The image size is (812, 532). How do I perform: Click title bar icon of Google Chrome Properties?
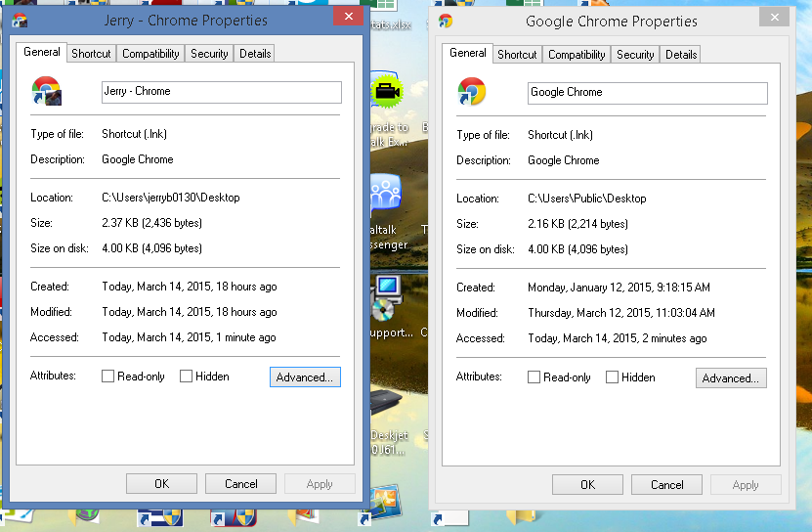(446, 21)
